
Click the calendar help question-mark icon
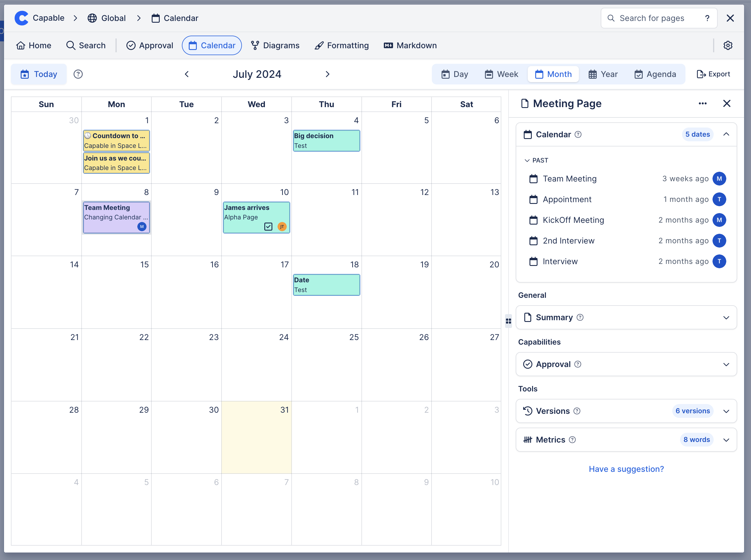(x=78, y=74)
